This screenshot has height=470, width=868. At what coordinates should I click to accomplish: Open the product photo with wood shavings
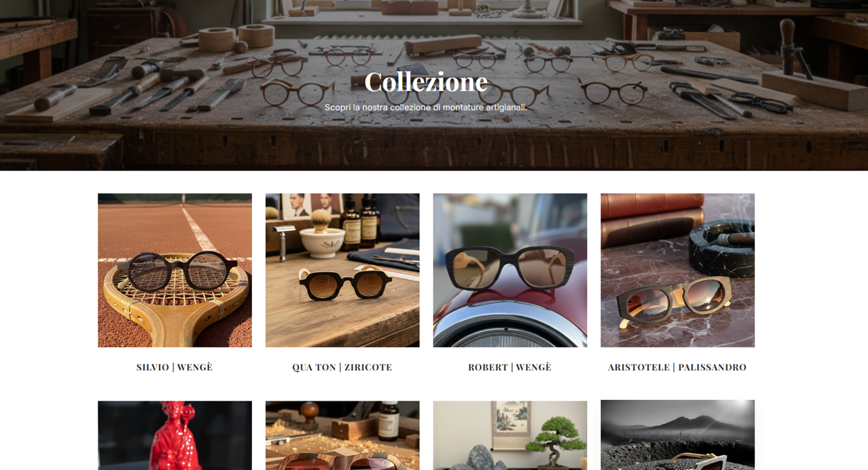coord(343,435)
